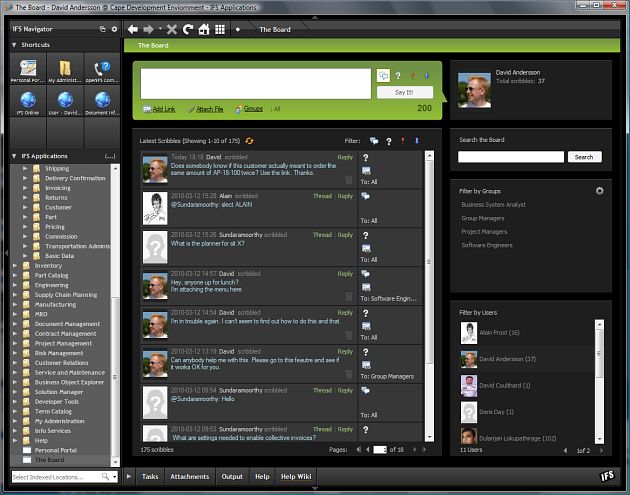Click the Stop (X) toolbar icon
Screen dimensions: 630x495
tap(172, 29)
